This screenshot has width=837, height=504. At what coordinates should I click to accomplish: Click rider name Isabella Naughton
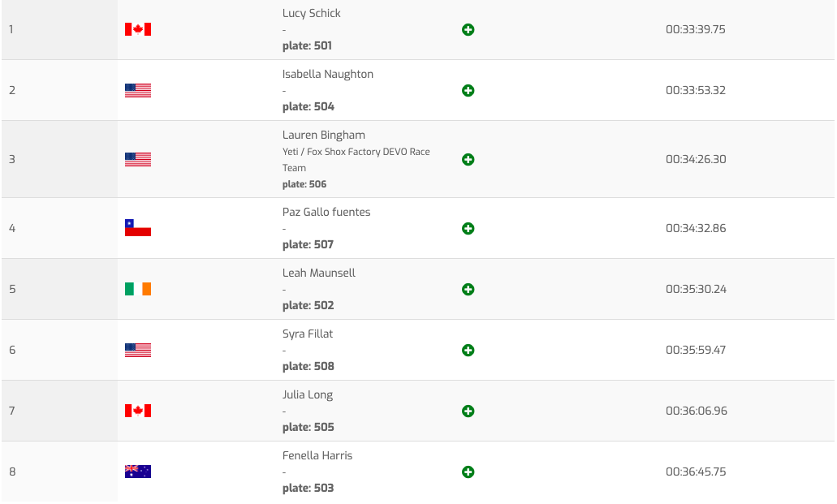327,74
